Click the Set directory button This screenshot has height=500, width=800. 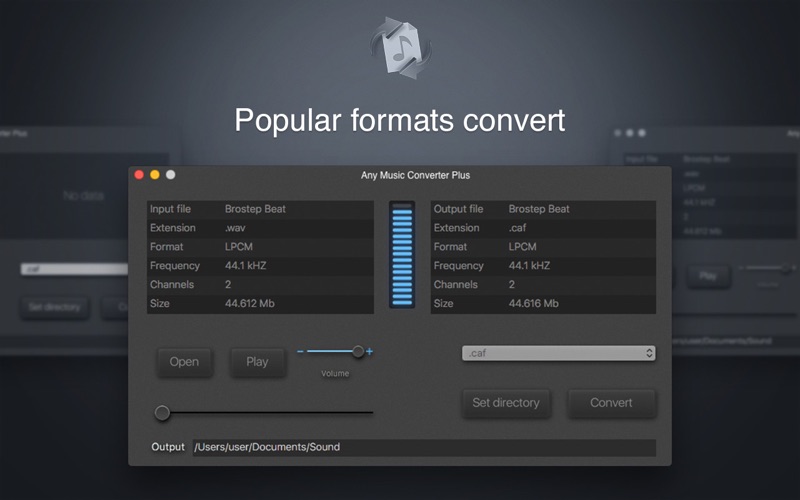[506, 403]
